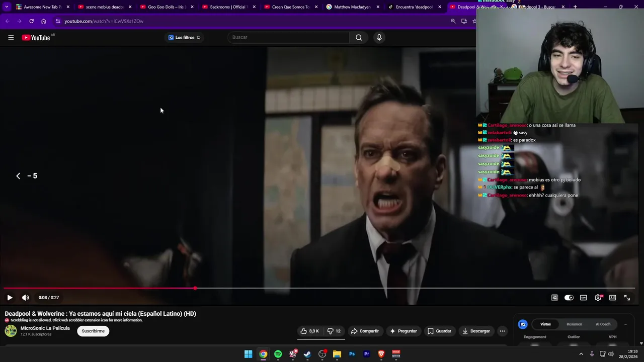Screen dimensions: 644x362
Task: Show hidden system tray icons
Action: (x=581, y=354)
